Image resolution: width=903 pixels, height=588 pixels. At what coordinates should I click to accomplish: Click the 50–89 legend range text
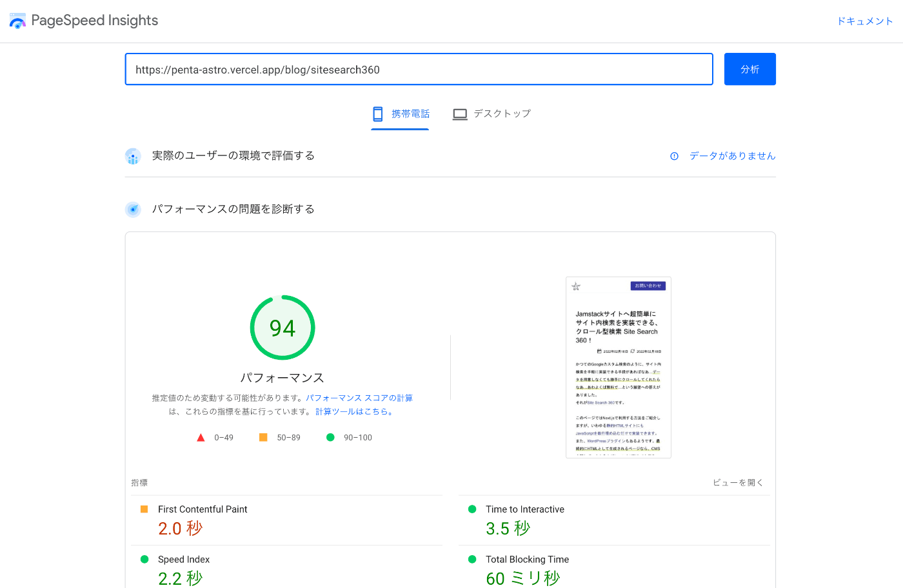288,438
